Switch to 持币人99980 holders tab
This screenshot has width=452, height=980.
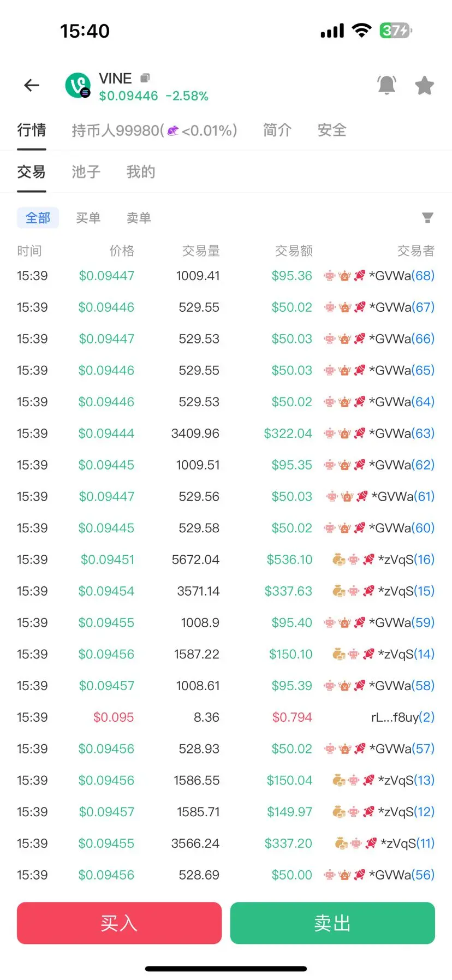[154, 130]
